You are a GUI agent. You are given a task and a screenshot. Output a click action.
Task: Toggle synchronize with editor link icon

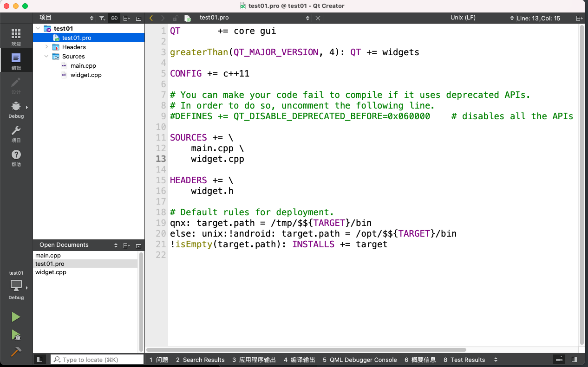click(x=114, y=18)
